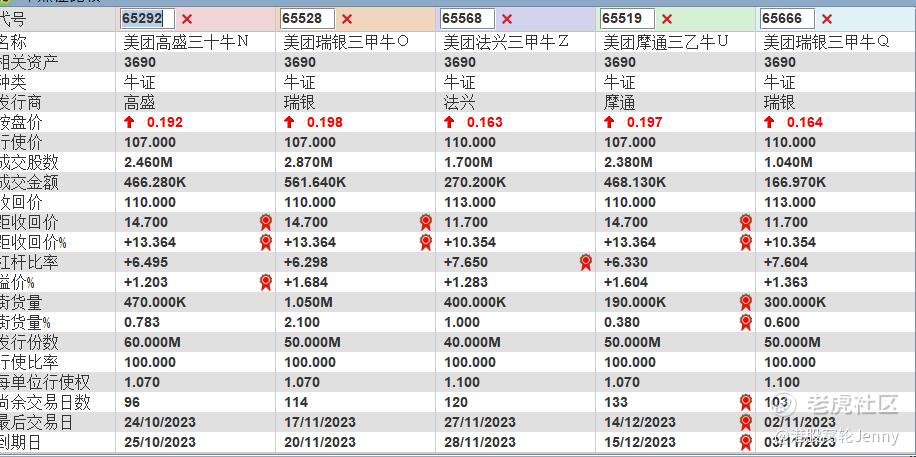
Task: Select the name 美团瑞银三甲牛Q
Action: click(827, 42)
